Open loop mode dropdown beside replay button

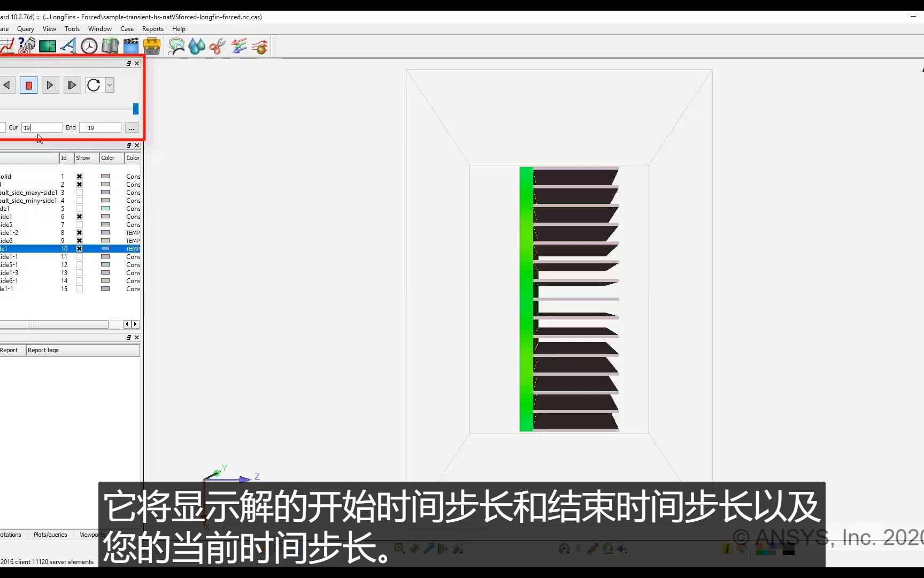[x=110, y=85]
